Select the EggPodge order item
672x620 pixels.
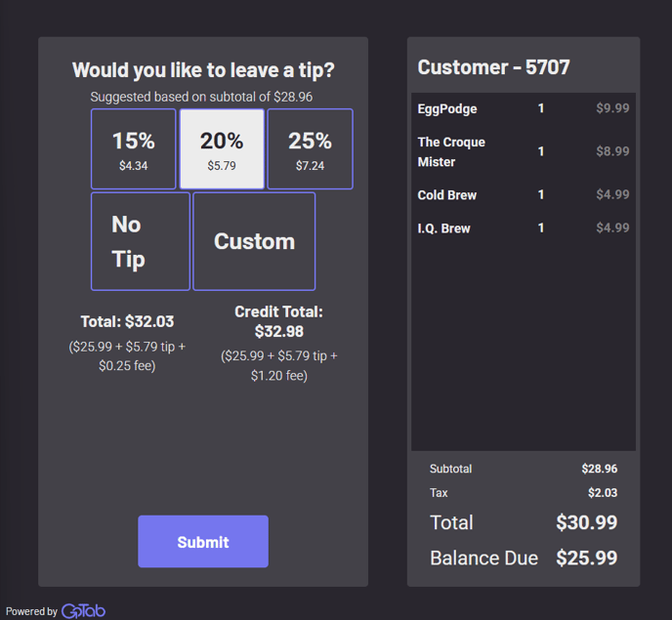[447, 108]
